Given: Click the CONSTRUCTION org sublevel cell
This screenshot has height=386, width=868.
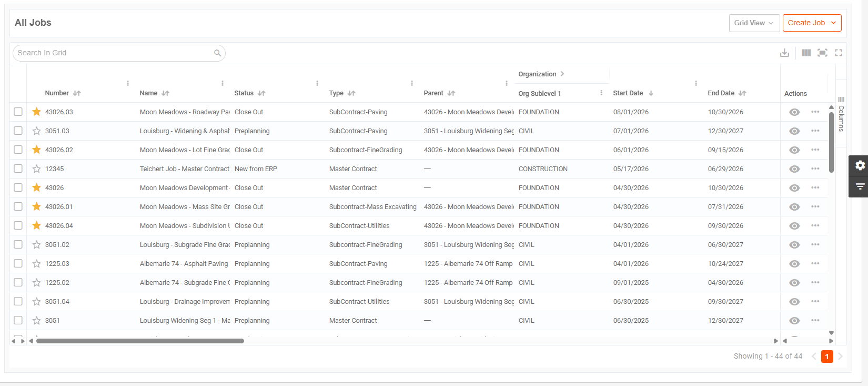Looking at the screenshot, I should click(x=543, y=169).
